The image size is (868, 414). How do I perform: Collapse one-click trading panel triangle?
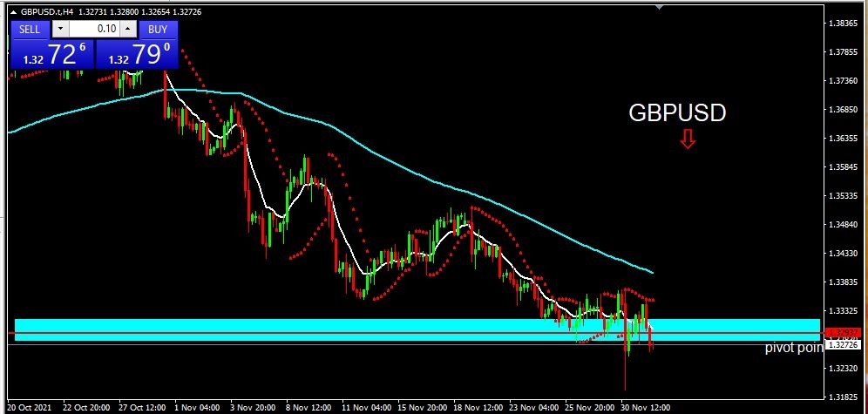click(x=14, y=10)
